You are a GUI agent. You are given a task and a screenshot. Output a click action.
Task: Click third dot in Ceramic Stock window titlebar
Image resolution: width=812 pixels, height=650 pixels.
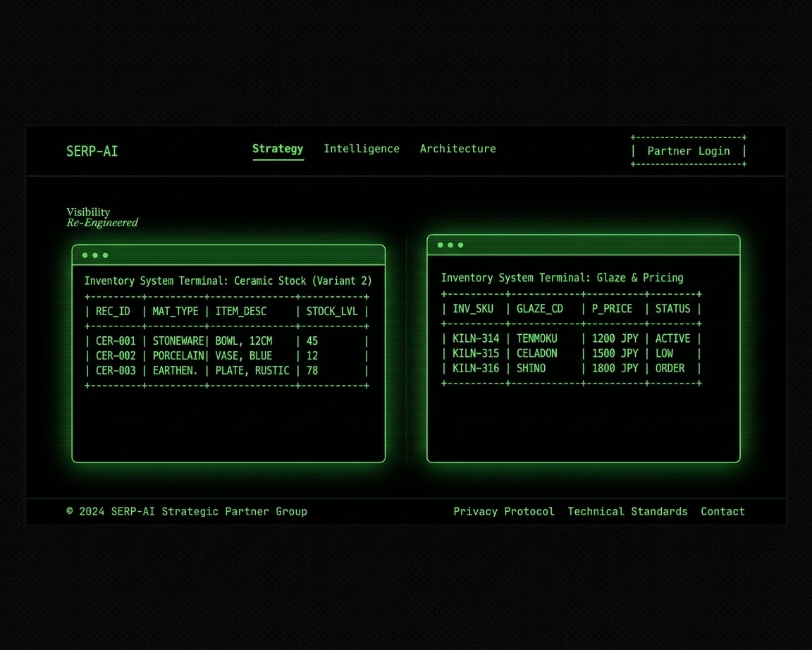click(x=106, y=255)
